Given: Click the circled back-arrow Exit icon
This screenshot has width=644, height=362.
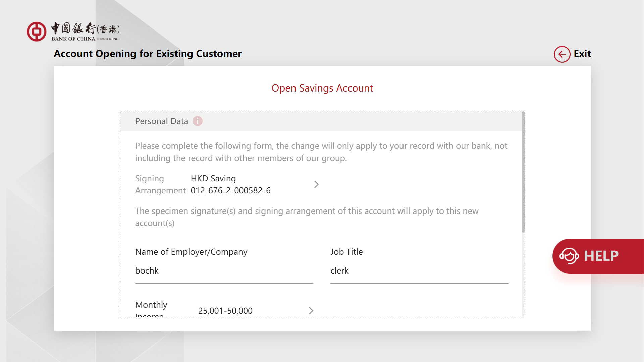Looking at the screenshot, I should 562,54.
